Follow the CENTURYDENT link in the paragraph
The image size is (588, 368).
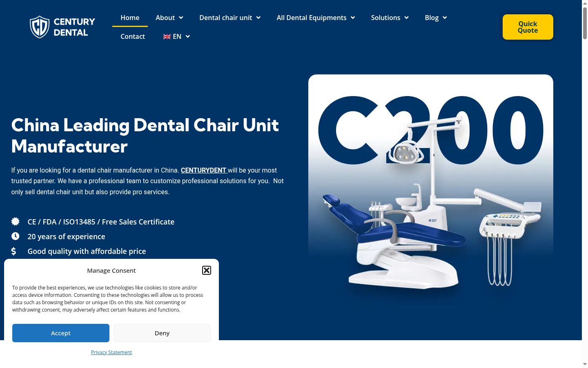203,170
